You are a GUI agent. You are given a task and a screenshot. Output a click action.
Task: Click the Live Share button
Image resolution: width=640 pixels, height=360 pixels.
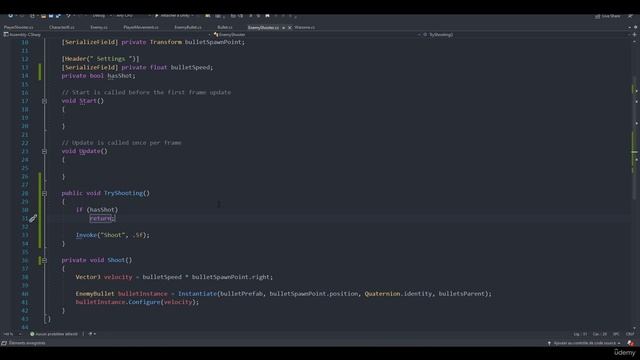coord(607,16)
